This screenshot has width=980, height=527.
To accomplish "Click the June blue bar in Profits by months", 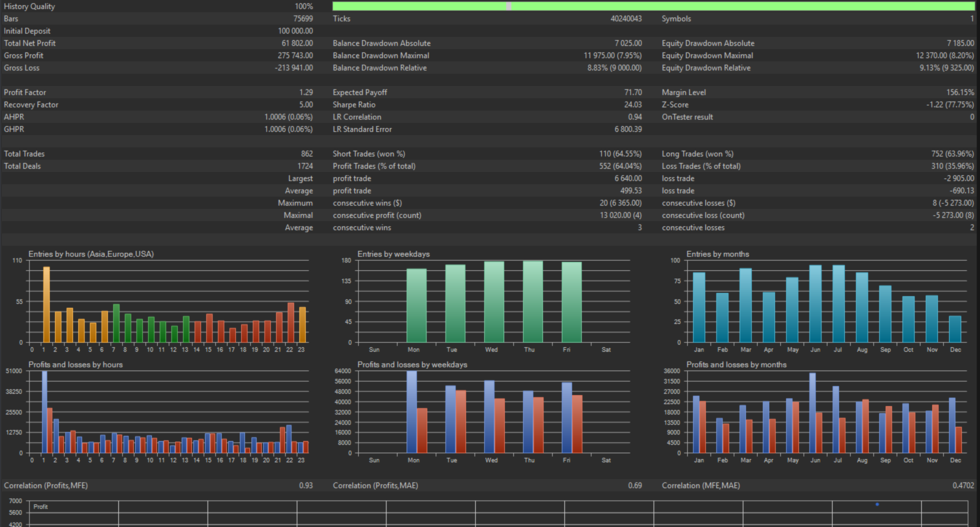I will tap(813, 413).
